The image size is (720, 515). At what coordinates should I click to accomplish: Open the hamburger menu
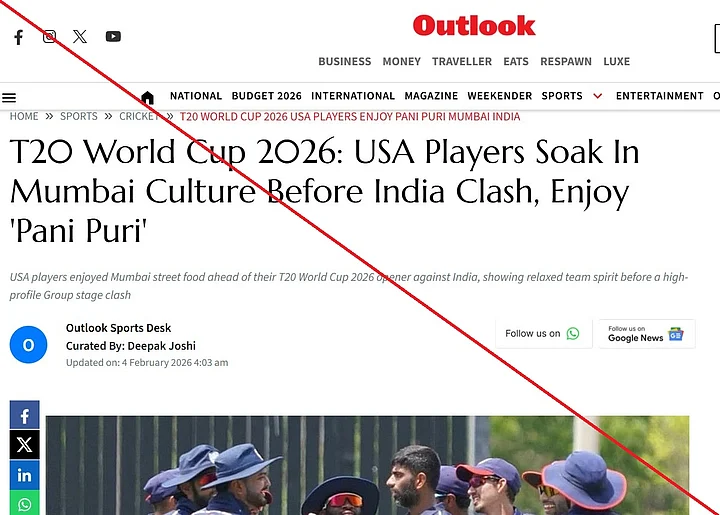pyautogui.click(x=9, y=97)
